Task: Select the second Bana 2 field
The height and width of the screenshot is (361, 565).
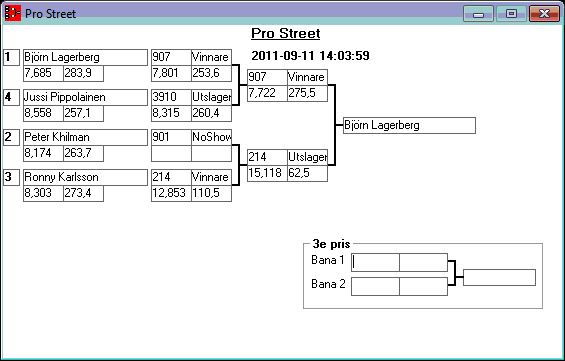Action: click(x=424, y=286)
